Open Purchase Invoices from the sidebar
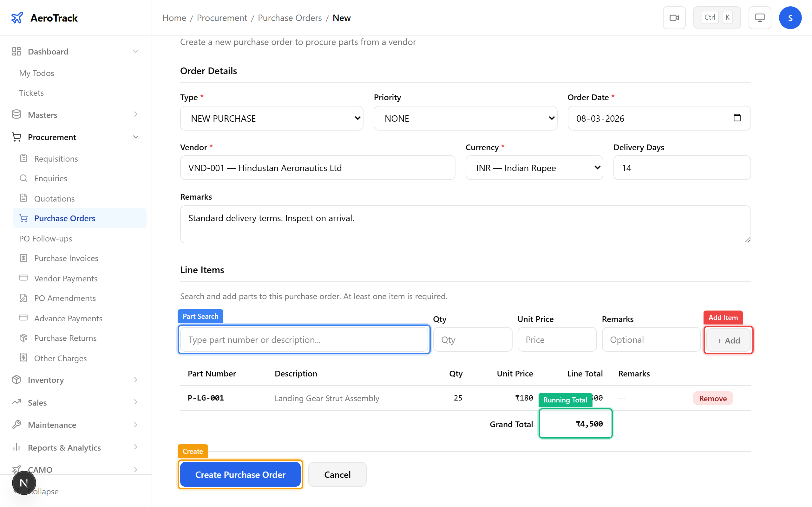This screenshot has width=812, height=507. click(66, 258)
